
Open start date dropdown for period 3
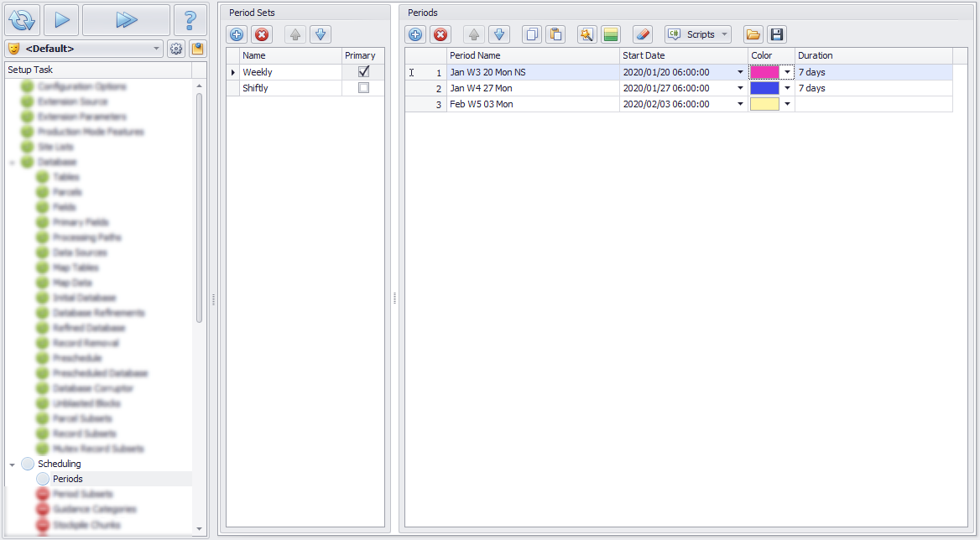coord(741,104)
